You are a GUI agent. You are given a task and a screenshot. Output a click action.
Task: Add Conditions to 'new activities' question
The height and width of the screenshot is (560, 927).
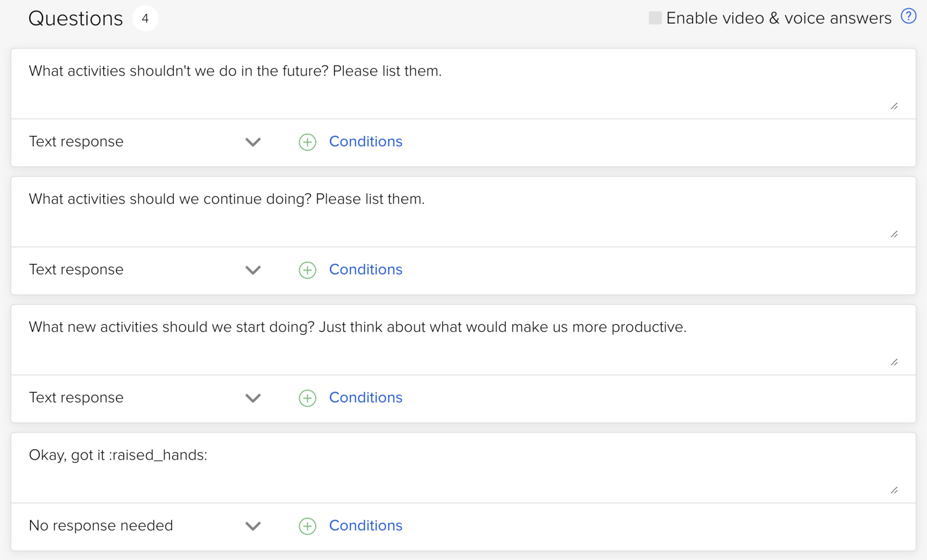365,398
